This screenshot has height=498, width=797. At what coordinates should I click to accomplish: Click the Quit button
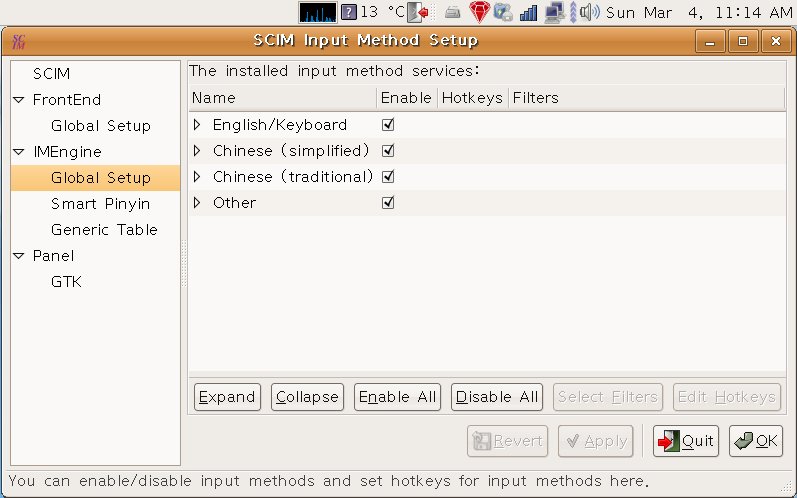point(686,441)
